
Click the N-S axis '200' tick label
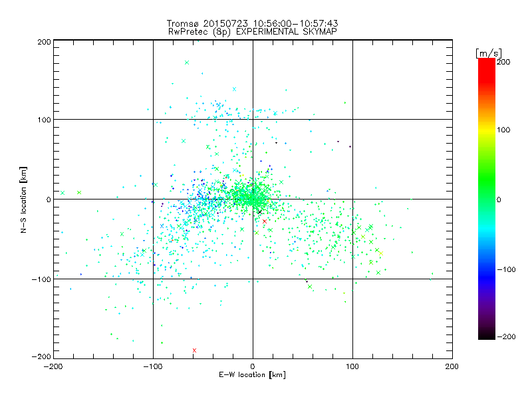point(44,42)
